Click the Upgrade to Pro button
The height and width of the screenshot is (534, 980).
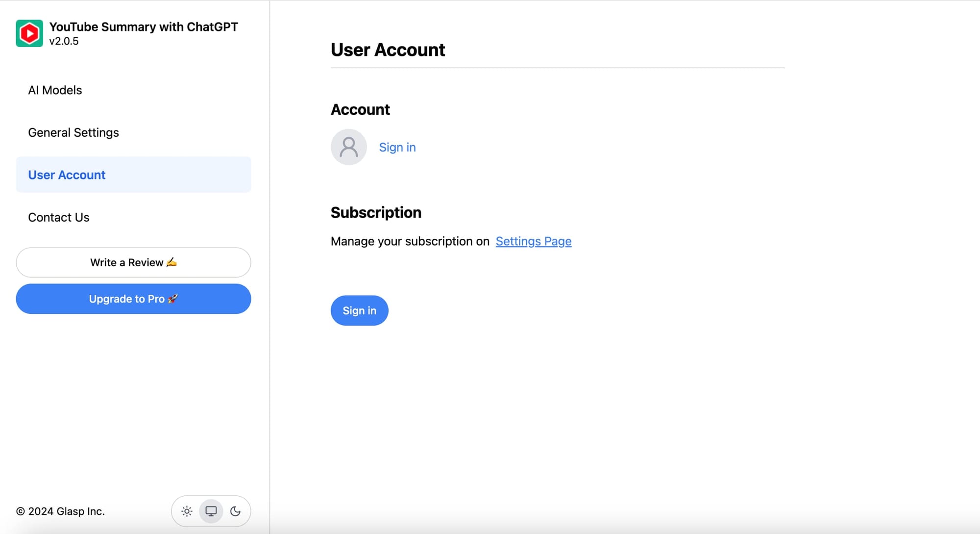(x=133, y=299)
